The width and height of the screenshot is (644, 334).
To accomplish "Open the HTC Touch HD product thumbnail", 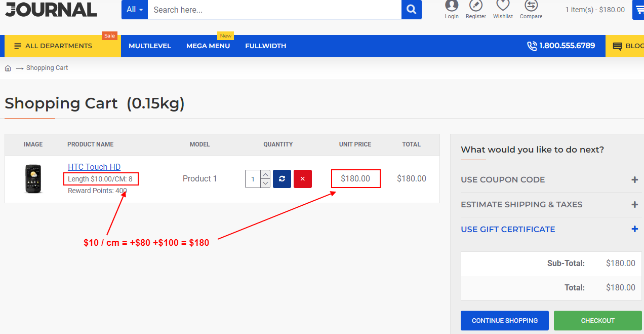I will tap(33, 179).
